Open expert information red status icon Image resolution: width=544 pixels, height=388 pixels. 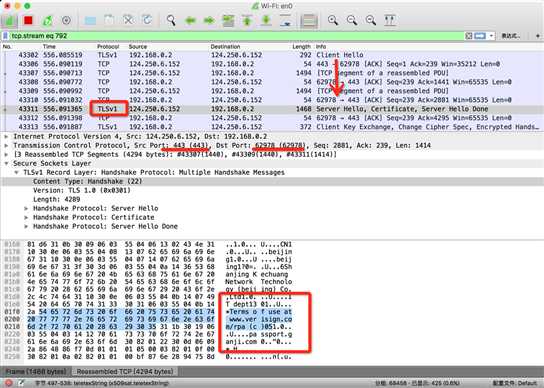(8, 383)
